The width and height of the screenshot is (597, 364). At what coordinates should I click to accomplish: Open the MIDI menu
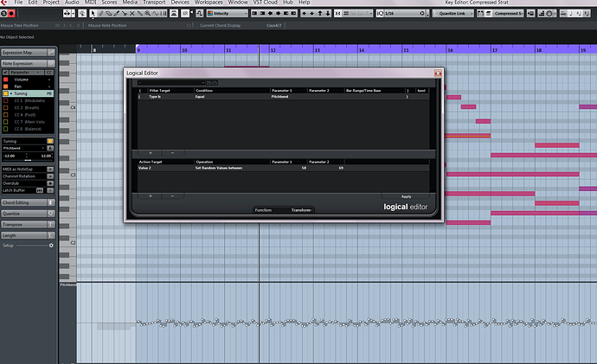click(90, 3)
